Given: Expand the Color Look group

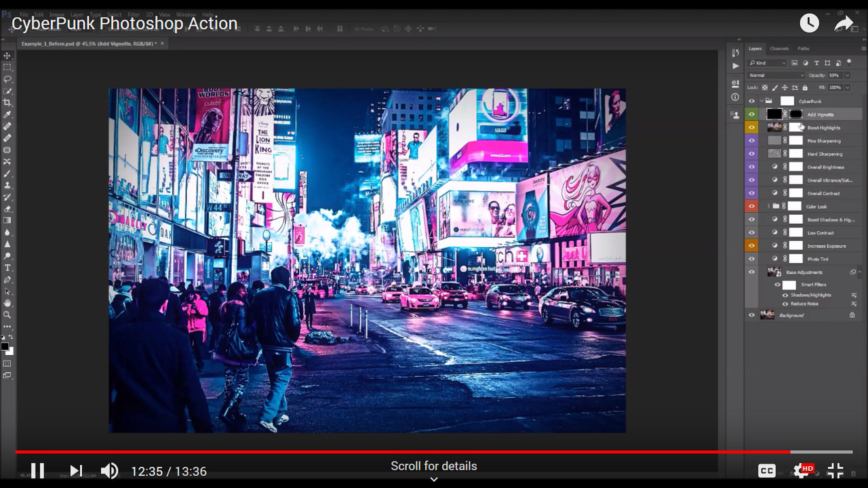Looking at the screenshot, I should (x=768, y=206).
